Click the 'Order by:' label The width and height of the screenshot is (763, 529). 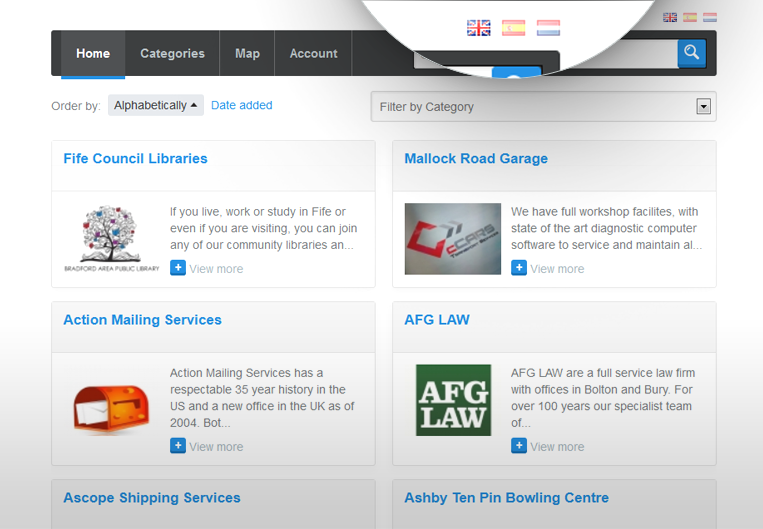point(76,106)
